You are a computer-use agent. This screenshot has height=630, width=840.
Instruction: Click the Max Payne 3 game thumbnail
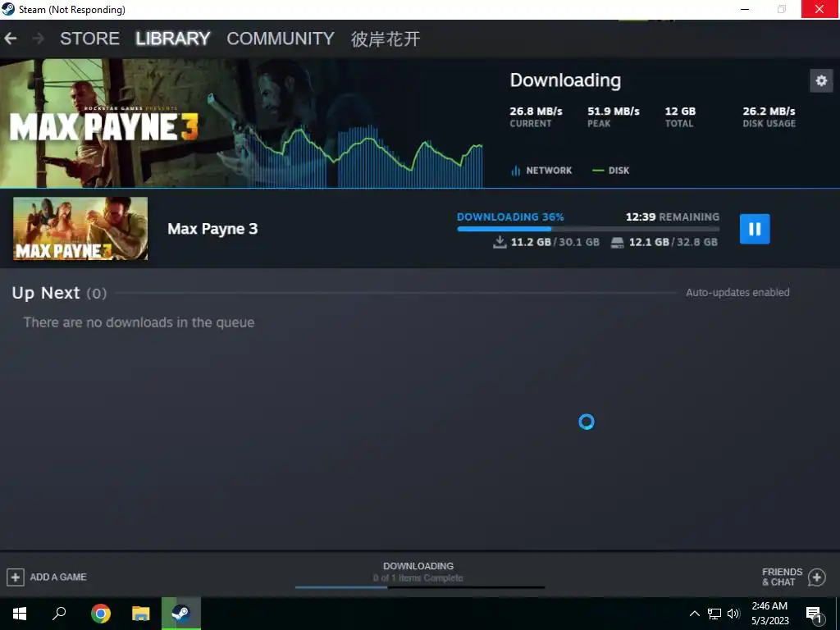pyautogui.click(x=80, y=229)
